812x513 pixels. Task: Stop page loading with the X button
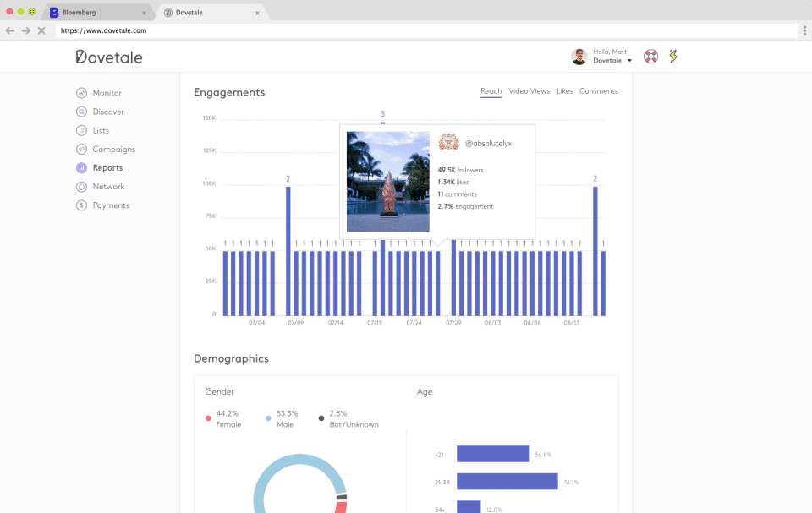41,30
